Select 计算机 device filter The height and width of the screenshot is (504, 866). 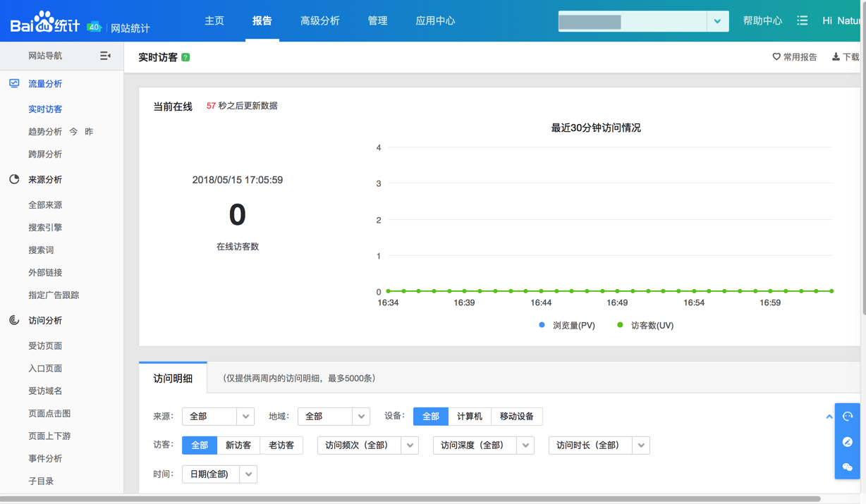pyautogui.click(x=469, y=417)
